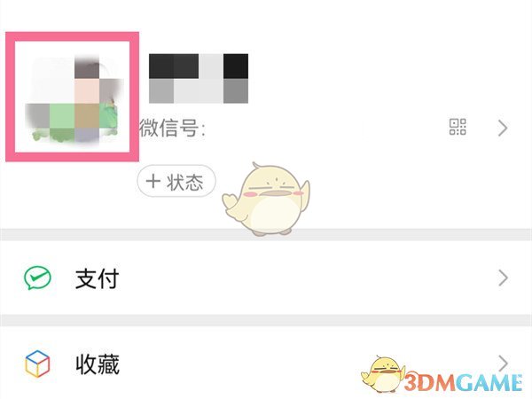The image size is (532, 399).
Task: Tap the pink-highlighted profile avatar
Action: click(x=73, y=97)
